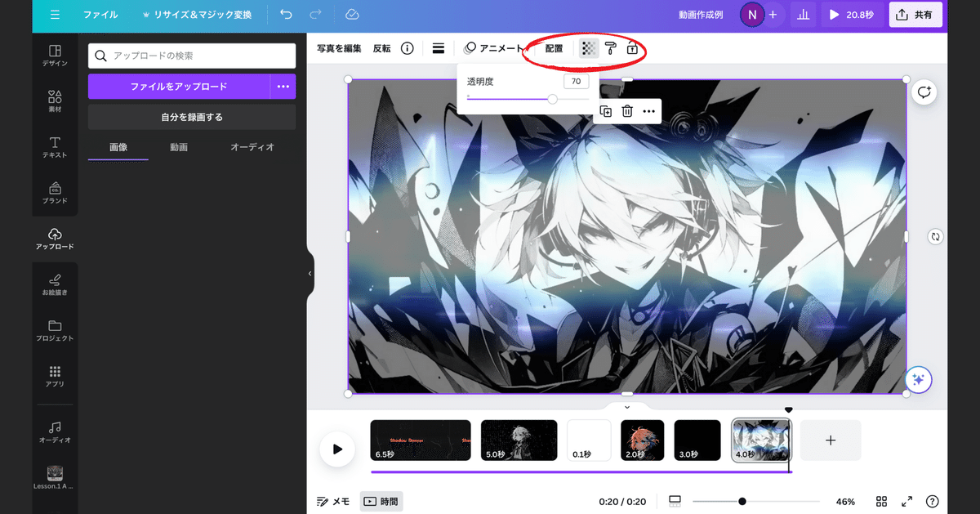Open the 素材 elements panel
This screenshot has height=514, width=980.
point(56,101)
